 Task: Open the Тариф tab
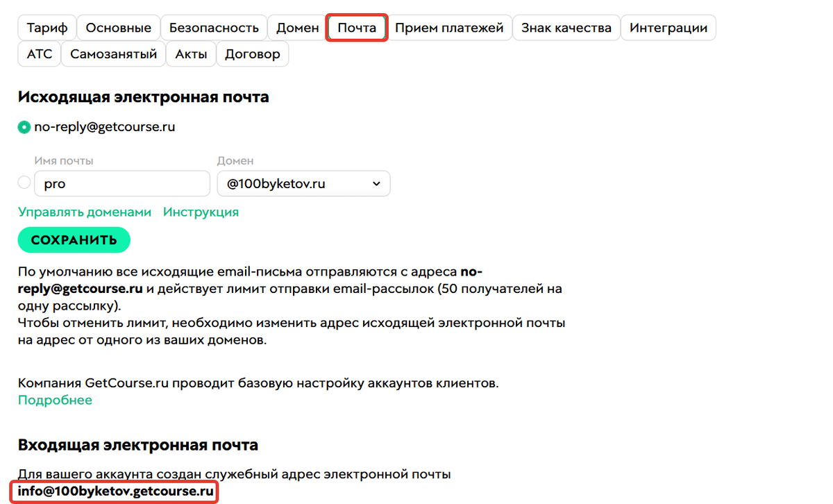click(x=47, y=28)
